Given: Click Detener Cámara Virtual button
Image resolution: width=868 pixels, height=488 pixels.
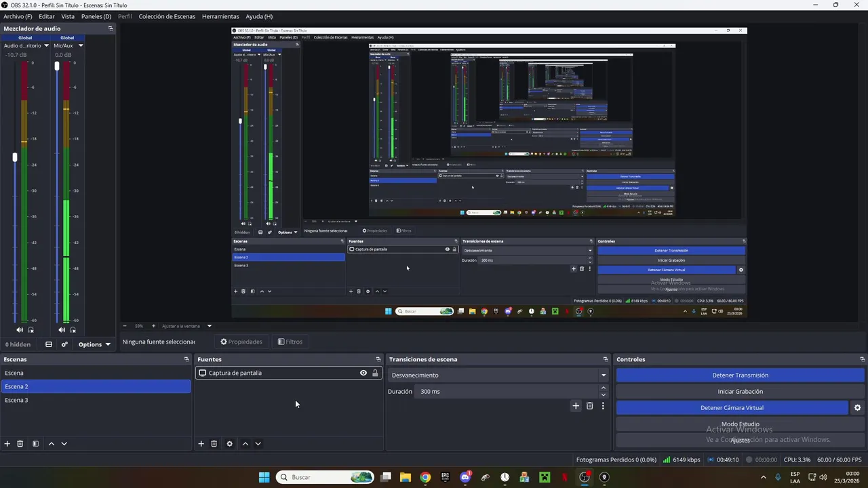Looking at the screenshot, I should coord(732,407).
